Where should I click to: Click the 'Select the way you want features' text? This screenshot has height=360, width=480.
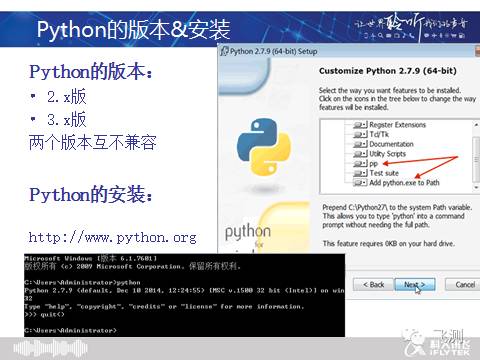[x=397, y=99]
